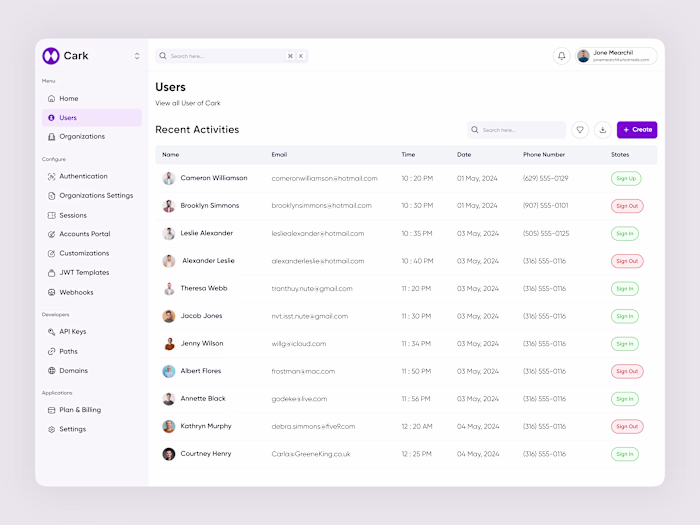Viewport: 700px width, 525px height.
Task: Click the Organizations building icon
Action: [x=51, y=137]
